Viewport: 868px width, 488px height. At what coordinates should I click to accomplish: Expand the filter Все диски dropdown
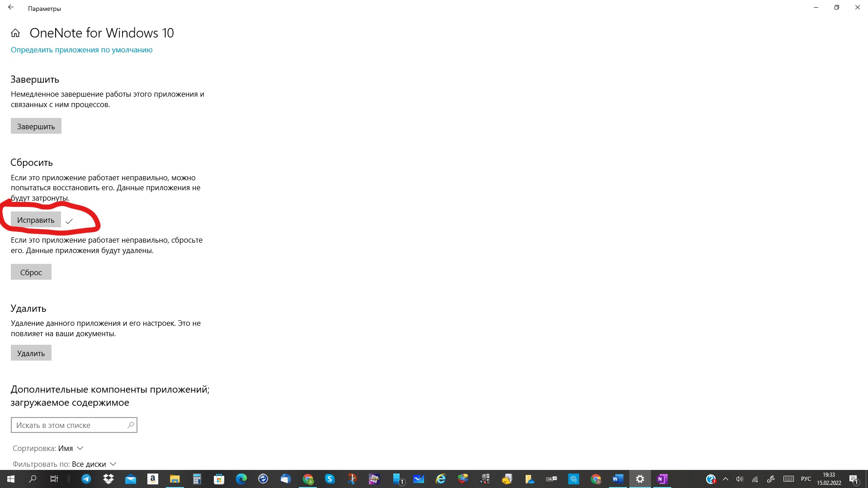[x=94, y=464]
